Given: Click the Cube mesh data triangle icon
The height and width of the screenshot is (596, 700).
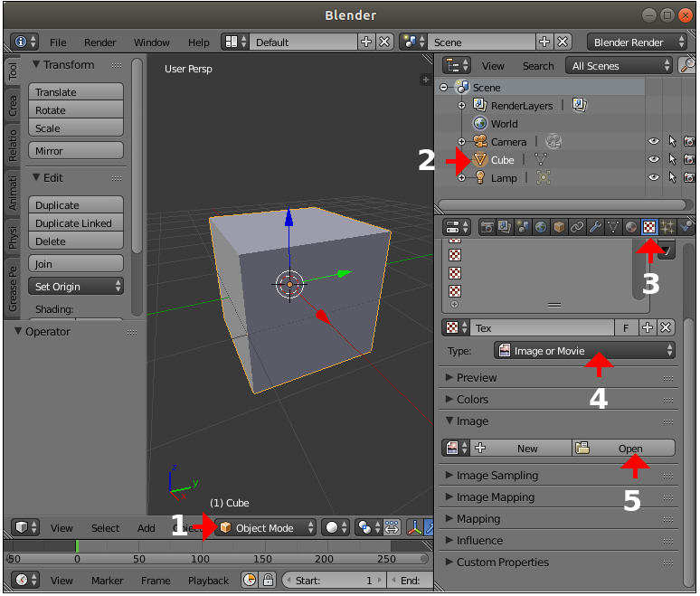Looking at the screenshot, I should (541, 159).
